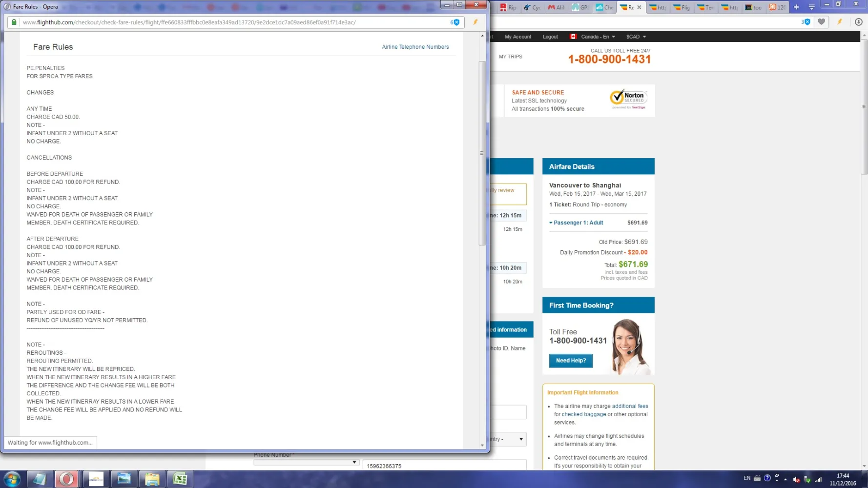Image resolution: width=868 pixels, height=488 pixels.
Task: Open Excel from the taskbar
Action: coord(180,479)
